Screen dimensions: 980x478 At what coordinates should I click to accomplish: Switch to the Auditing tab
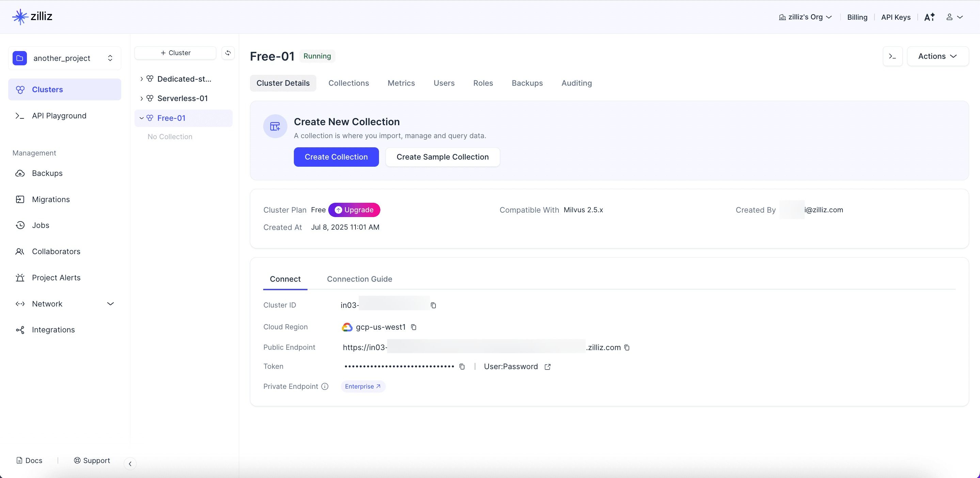point(576,83)
